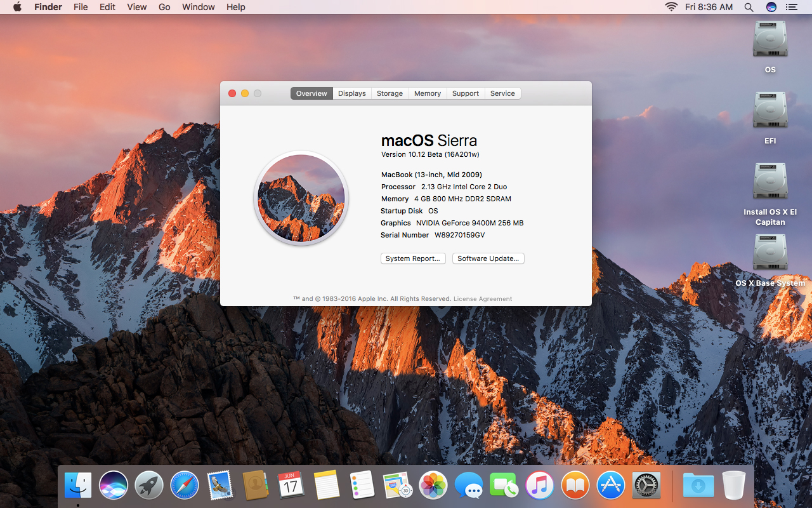Viewport: 812px width, 508px height.
Task: Open Spotlight search in the menu bar
Action: (x=749, y=7)
